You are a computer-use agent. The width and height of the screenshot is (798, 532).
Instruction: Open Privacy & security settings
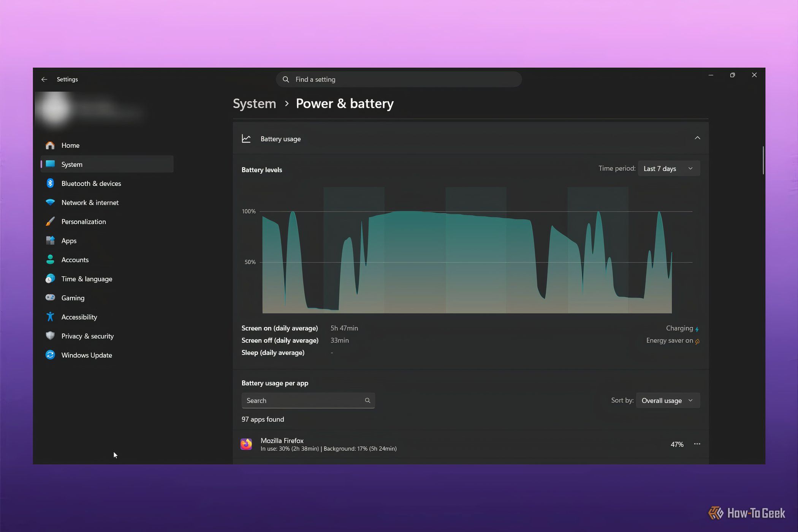coord(107,336)
